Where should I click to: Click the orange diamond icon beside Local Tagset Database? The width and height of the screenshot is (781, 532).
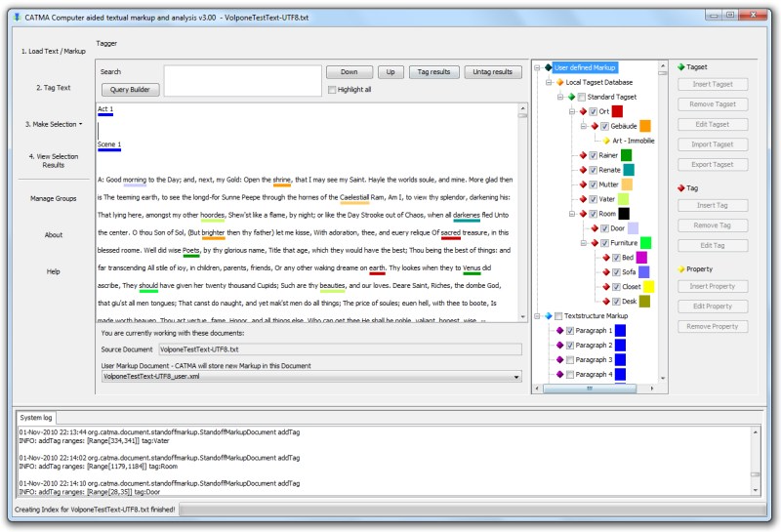[x=559, y=82]
